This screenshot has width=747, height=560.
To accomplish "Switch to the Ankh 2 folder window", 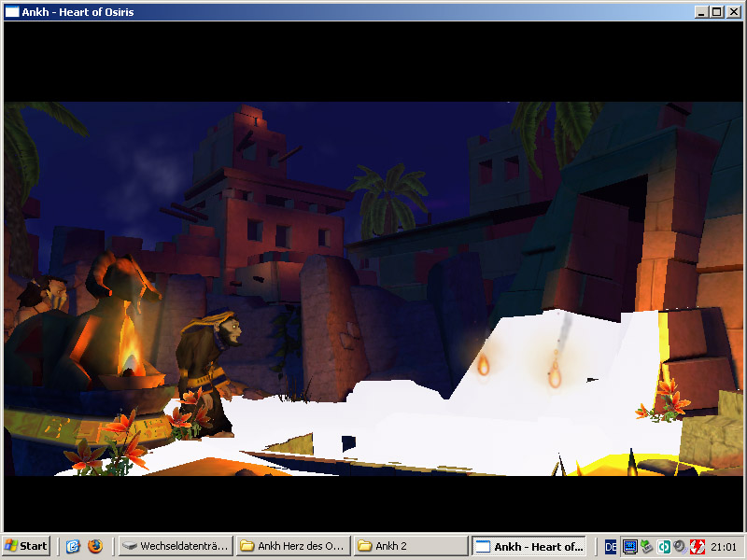I will 411,546.
